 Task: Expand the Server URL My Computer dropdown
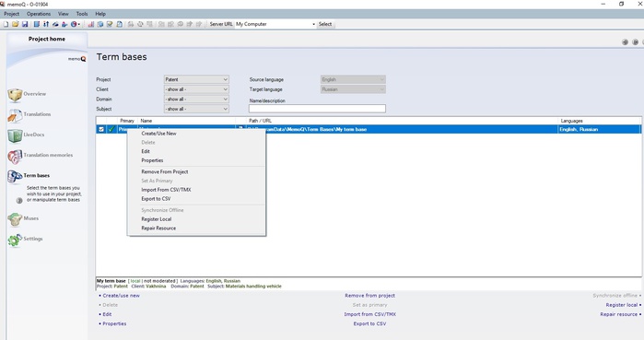(x=314, y=24)
